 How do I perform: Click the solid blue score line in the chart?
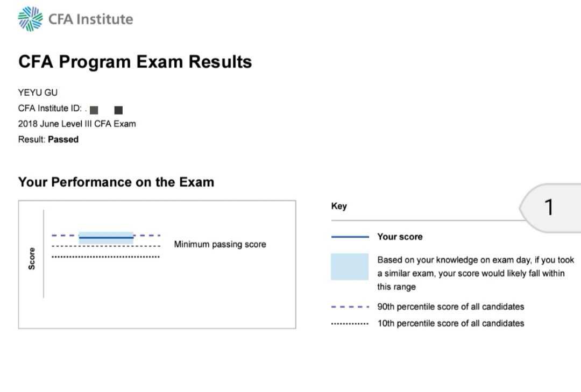pyautogui.click(x=106, y=237)
